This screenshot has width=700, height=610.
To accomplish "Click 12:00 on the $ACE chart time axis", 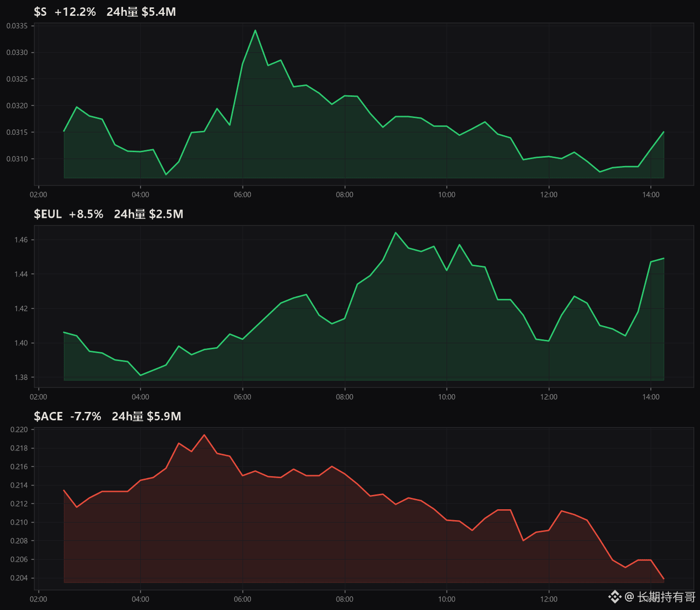I will point(549,599).
